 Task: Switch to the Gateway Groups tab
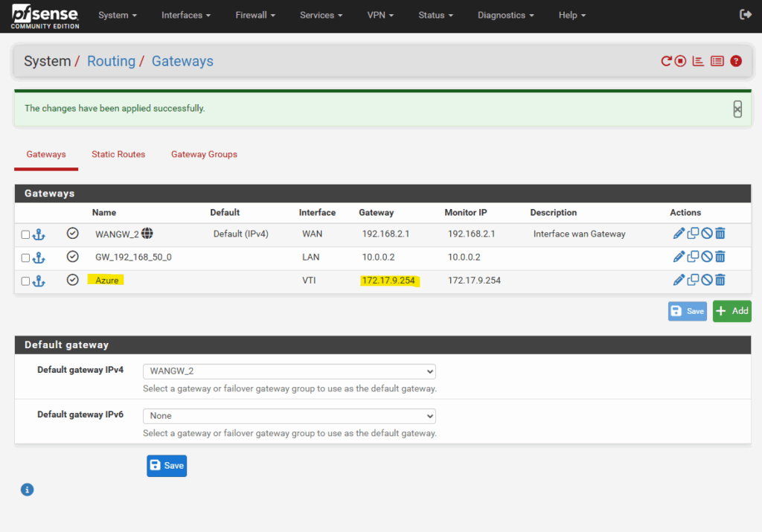[204, 155]
